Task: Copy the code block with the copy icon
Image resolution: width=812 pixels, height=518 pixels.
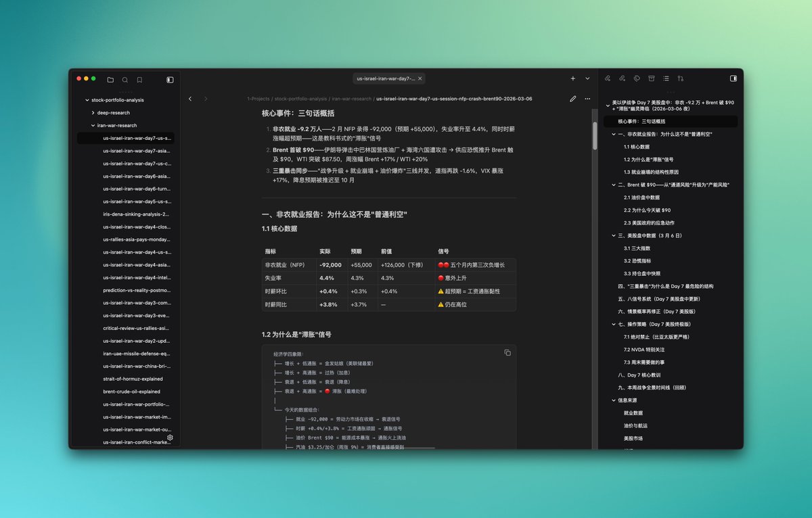Action: (507, 353)
